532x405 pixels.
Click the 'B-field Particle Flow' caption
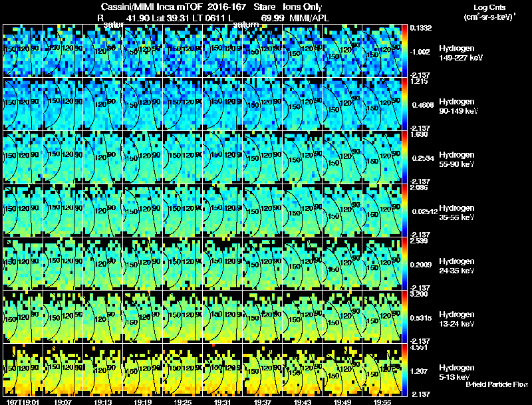pyautogui.click(x=496, y=384)
